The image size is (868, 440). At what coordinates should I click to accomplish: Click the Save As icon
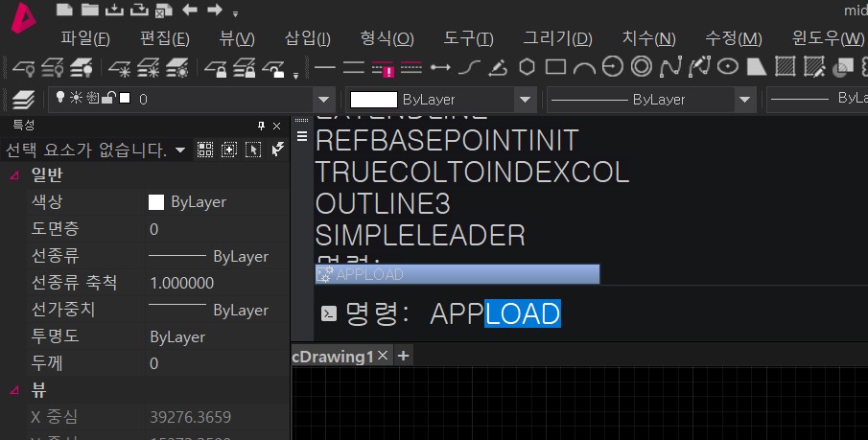coord(139,10)
